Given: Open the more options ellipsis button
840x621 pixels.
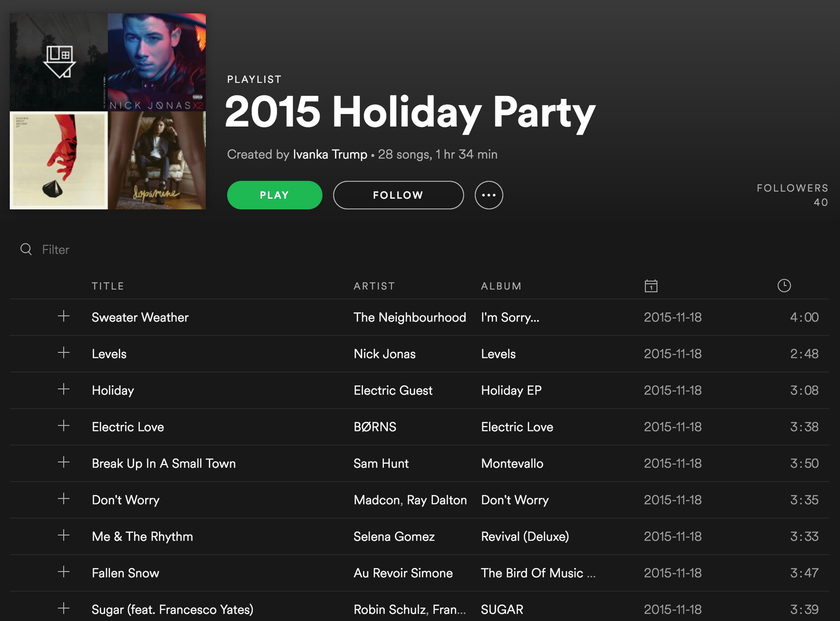Looking at the screenshot, I should [x=489, y=195].
